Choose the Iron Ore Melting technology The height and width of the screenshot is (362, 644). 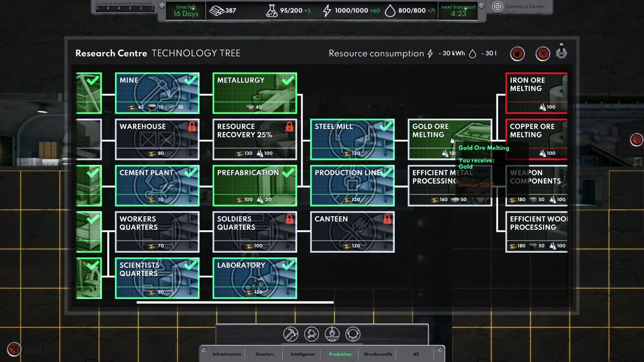(536, 93)
